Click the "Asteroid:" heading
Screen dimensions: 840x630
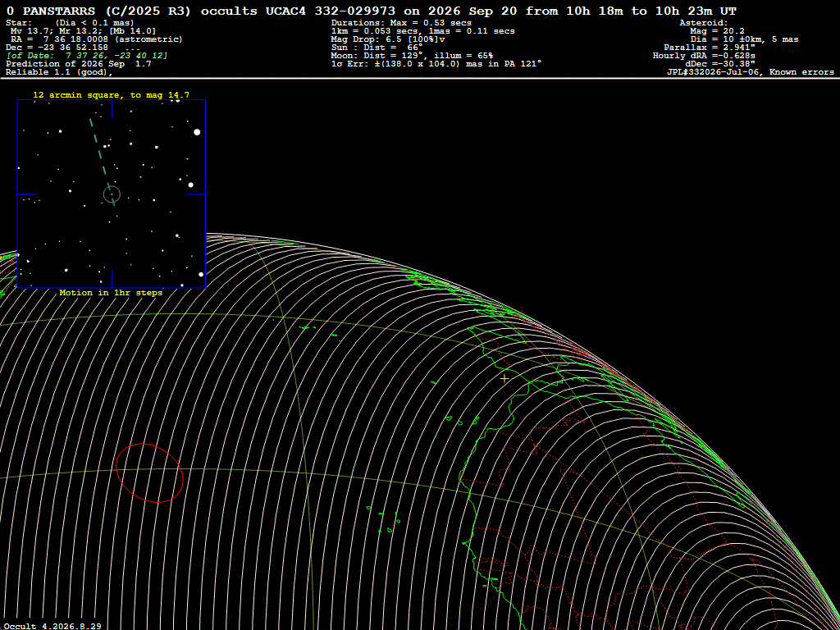point(703,23)
